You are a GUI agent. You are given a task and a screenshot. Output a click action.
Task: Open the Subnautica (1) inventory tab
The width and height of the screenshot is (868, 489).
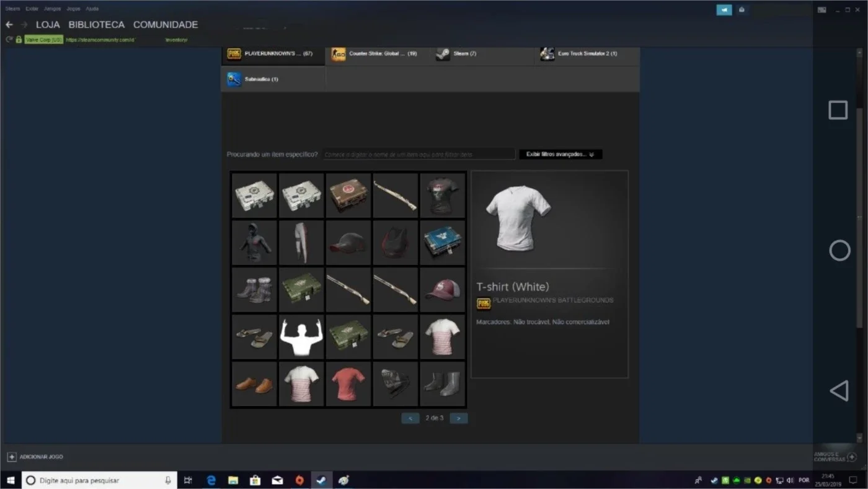273,79
